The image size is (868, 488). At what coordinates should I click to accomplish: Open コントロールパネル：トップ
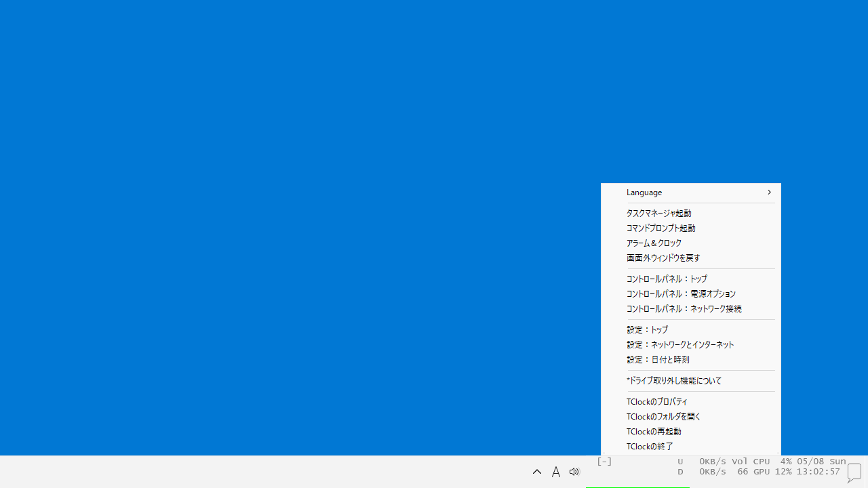tap(690, 279)
